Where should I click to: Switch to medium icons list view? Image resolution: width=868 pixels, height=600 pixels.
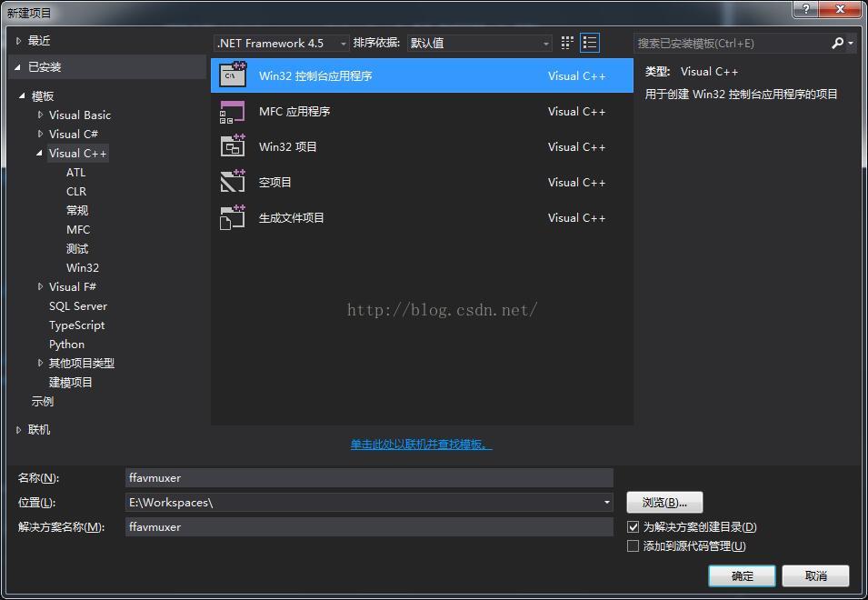[590, 43]
